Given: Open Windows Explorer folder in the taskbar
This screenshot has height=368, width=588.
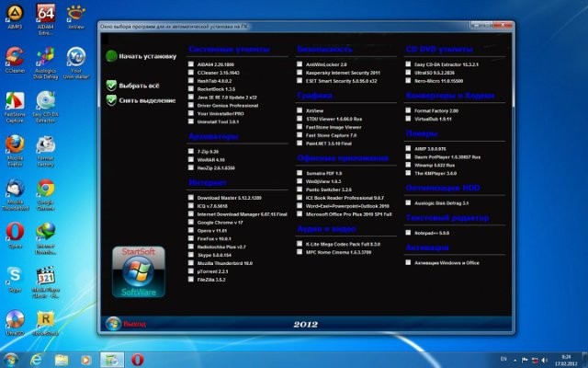Looking at the screenshot, I should (x=62, y=360).
